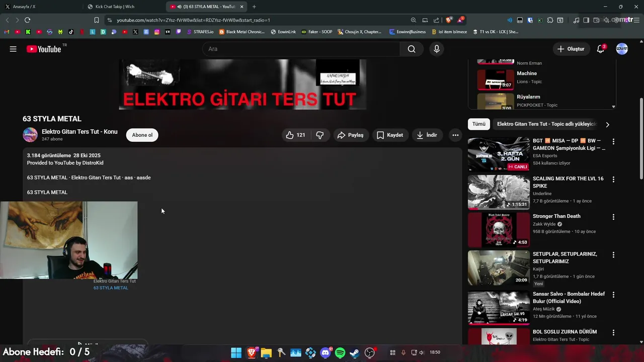644x362 pixels.
Task: Click the 63 STYLA METAL overlay link
Action: point(111,288)
